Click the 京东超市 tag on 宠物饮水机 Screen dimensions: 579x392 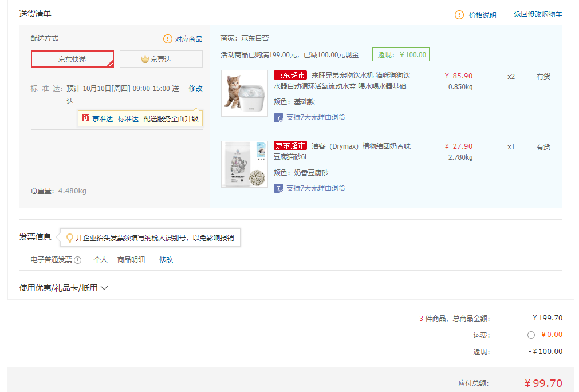point(290,76)
